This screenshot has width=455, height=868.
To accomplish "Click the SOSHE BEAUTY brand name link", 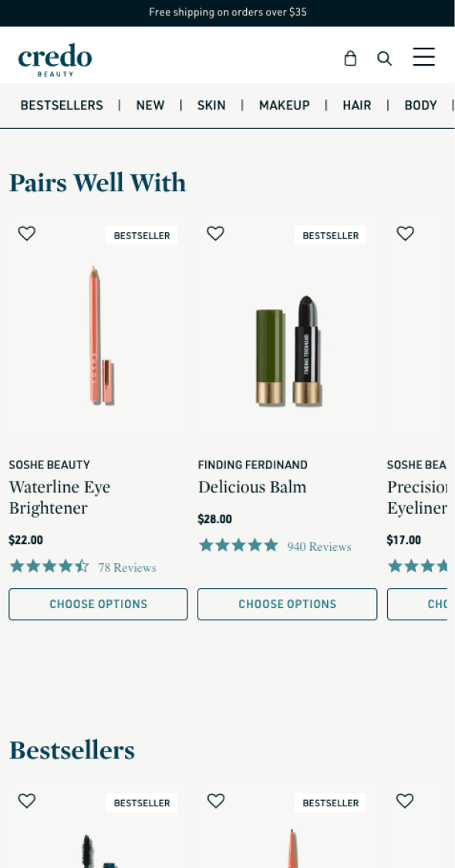I will click(x=49, y=464).
